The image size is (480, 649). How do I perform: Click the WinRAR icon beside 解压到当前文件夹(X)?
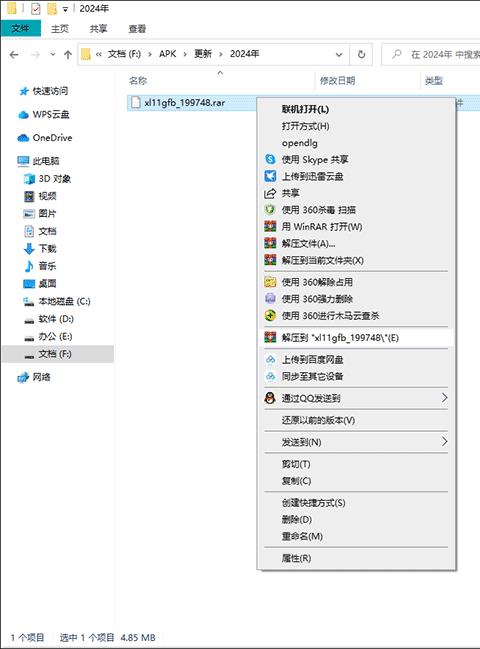270,260
